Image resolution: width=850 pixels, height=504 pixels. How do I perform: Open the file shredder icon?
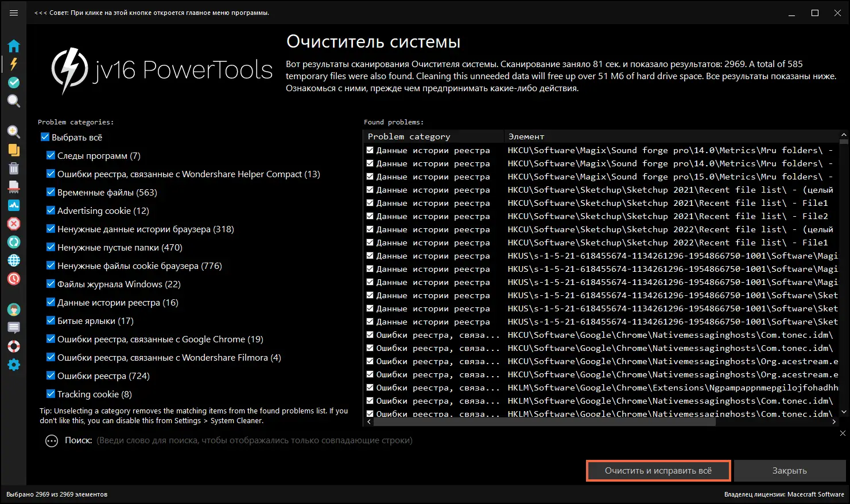point(14,187)
